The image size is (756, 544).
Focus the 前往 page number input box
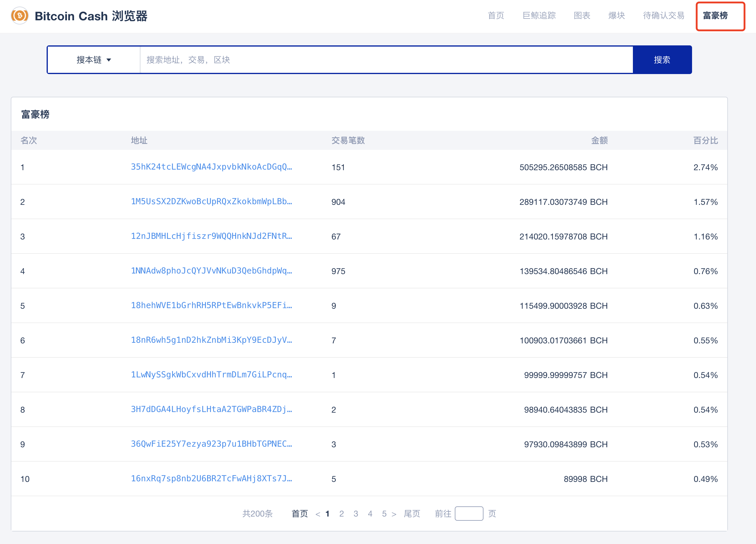point(469,514)
